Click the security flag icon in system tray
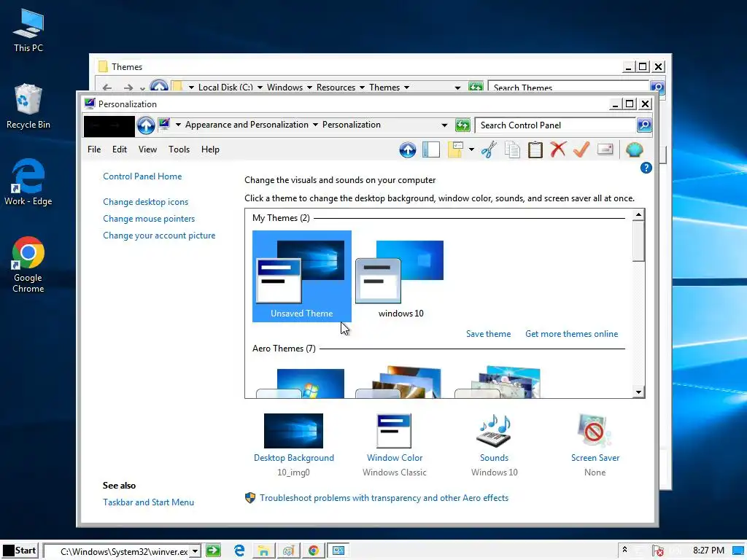Image resolution: width=747 pixels, height=560 pixels. tap(658, 551)
